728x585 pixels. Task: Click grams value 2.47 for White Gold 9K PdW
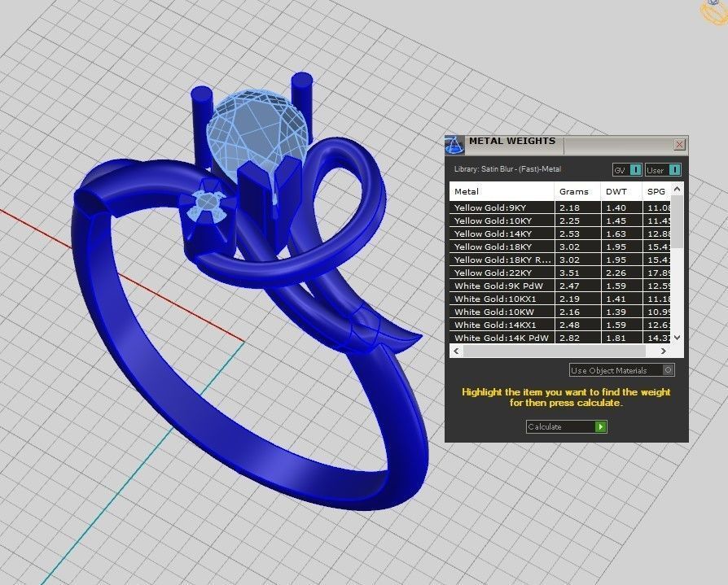pyautogui.click(x=569, y=286)
